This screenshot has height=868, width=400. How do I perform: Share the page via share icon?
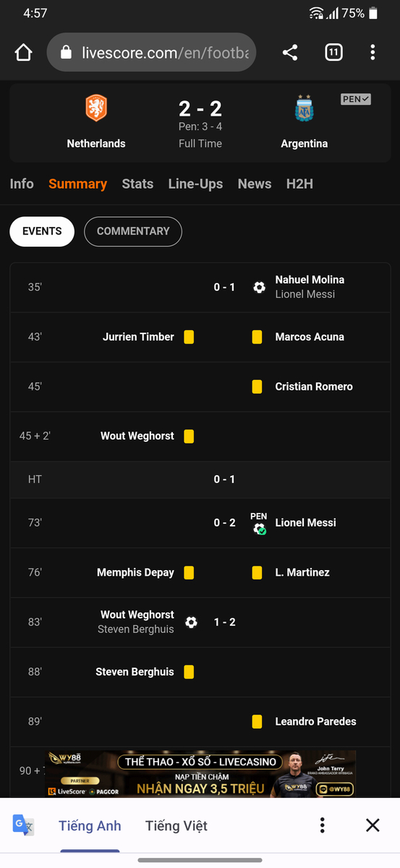point(290,52)
